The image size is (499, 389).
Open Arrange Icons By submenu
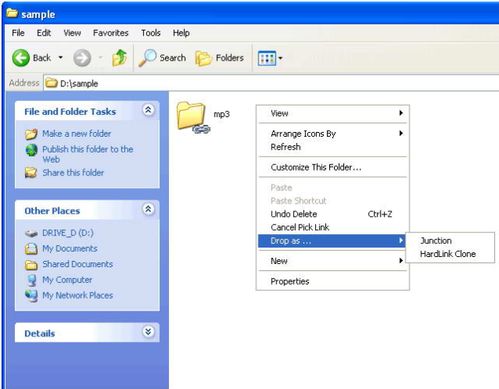(x=332, y=133)
